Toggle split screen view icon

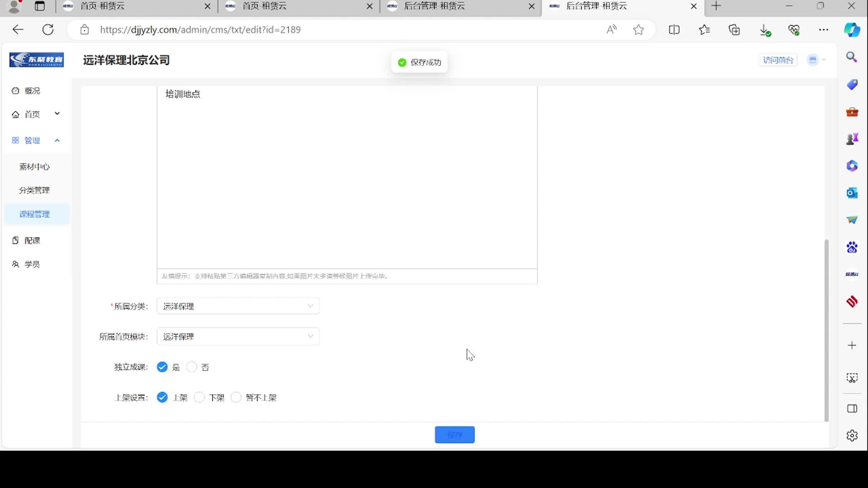[674, 30]
